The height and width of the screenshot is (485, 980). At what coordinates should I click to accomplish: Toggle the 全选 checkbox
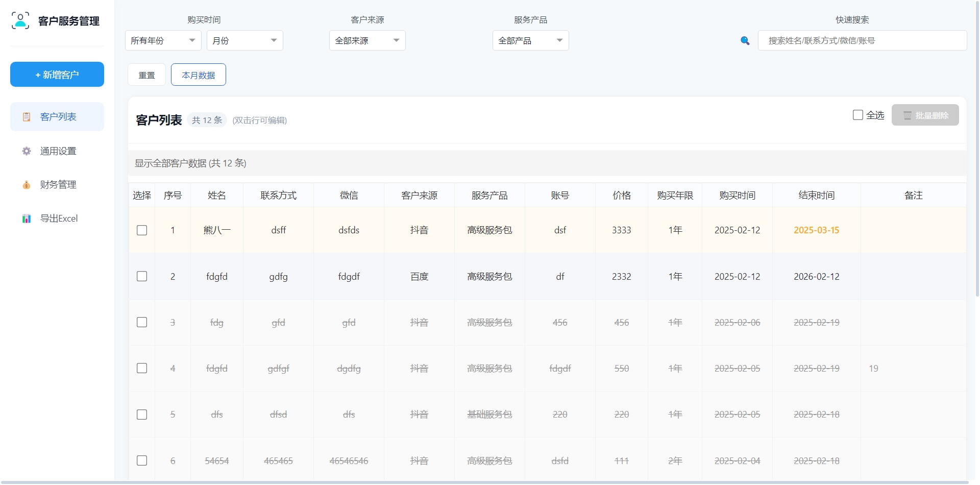[x=858, y=115]
